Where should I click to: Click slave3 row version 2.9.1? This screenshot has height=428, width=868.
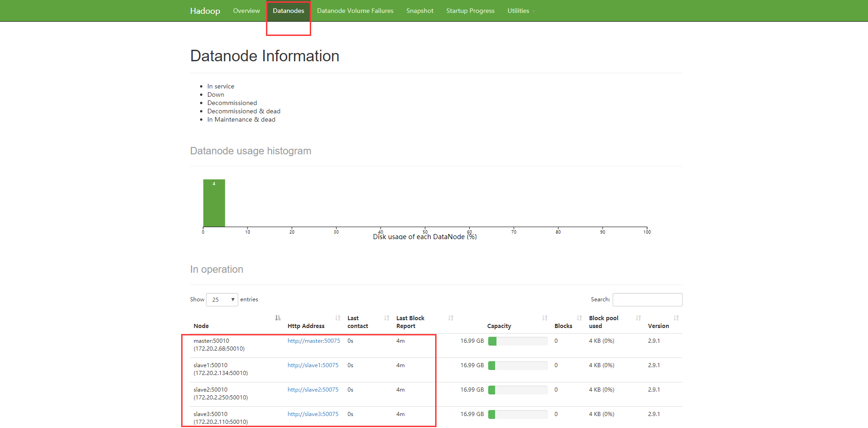[x=654, y=414]
